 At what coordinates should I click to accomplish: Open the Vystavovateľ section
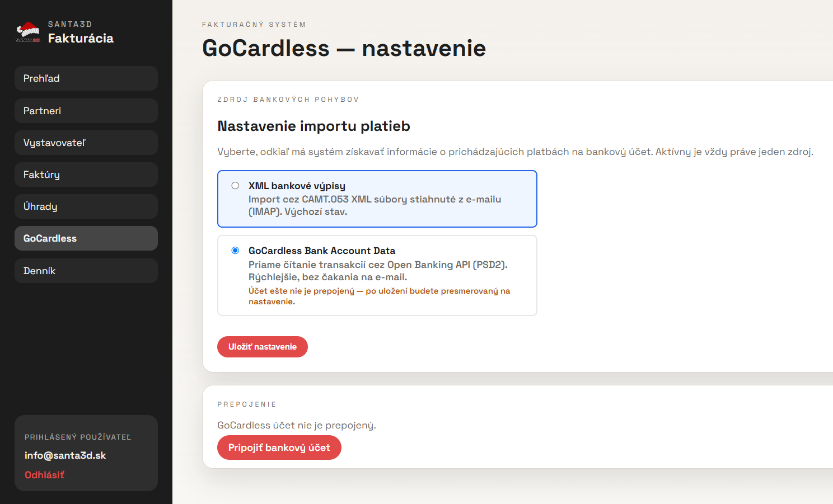click(x=86, y=143)
